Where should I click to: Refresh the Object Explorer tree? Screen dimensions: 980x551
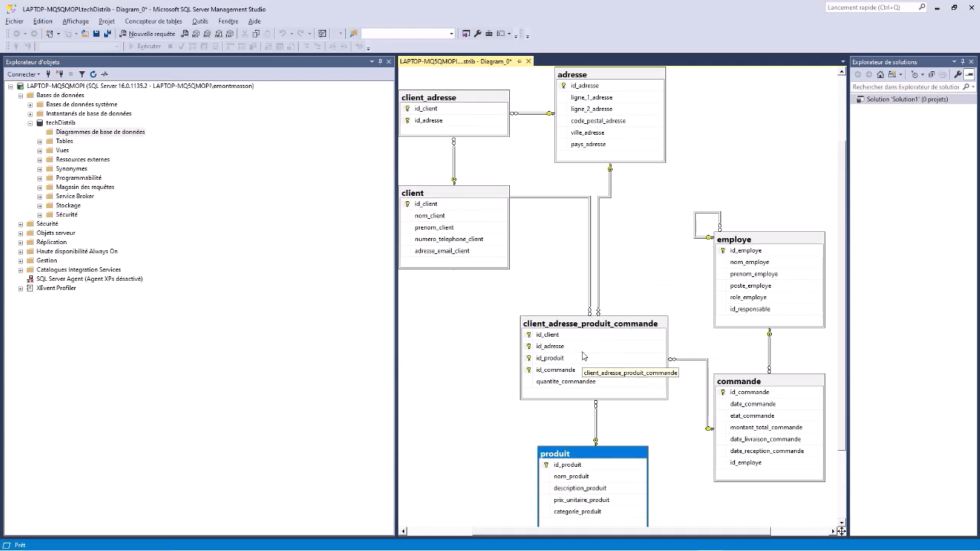click(93, 74)
